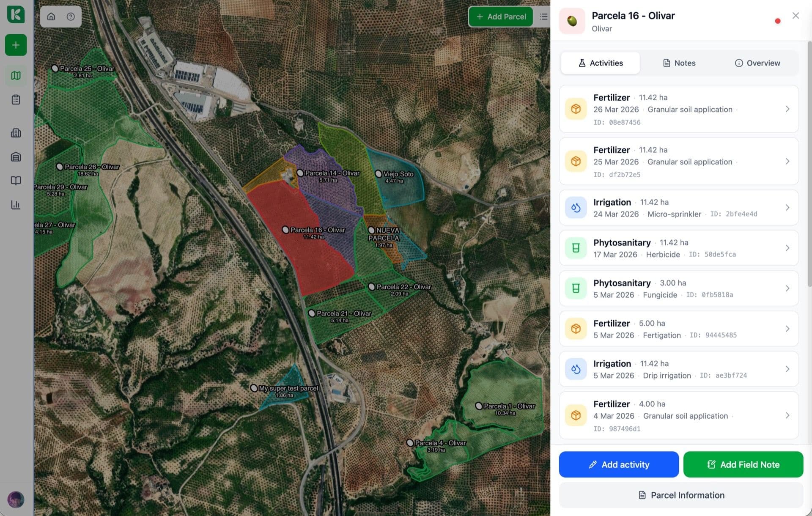The image size is (812, 516).
Task: Switch to the Notes tab
Action: click(678, 63)
